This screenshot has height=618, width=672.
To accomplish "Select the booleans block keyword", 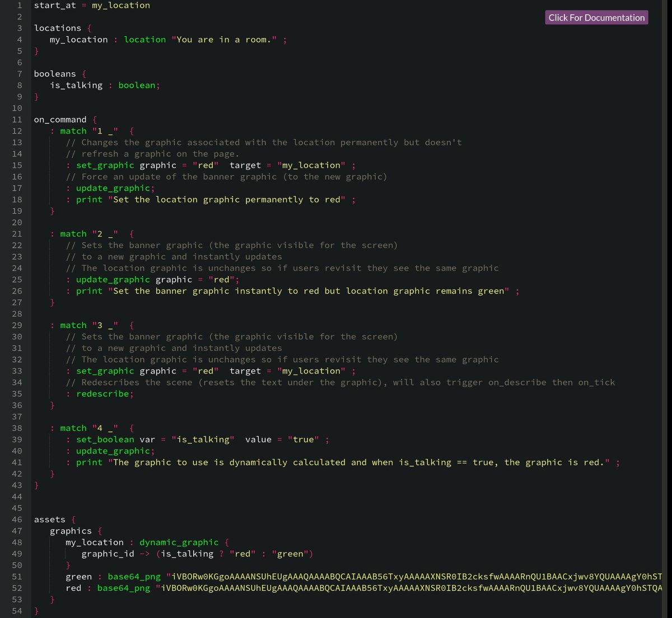I will (x=55, y=74).
